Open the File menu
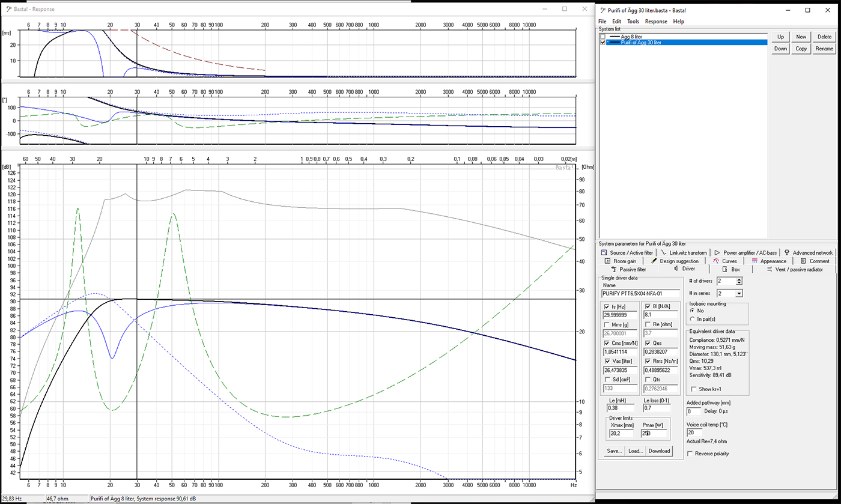Viewport: 841px width, 504px height. (603, 21)
